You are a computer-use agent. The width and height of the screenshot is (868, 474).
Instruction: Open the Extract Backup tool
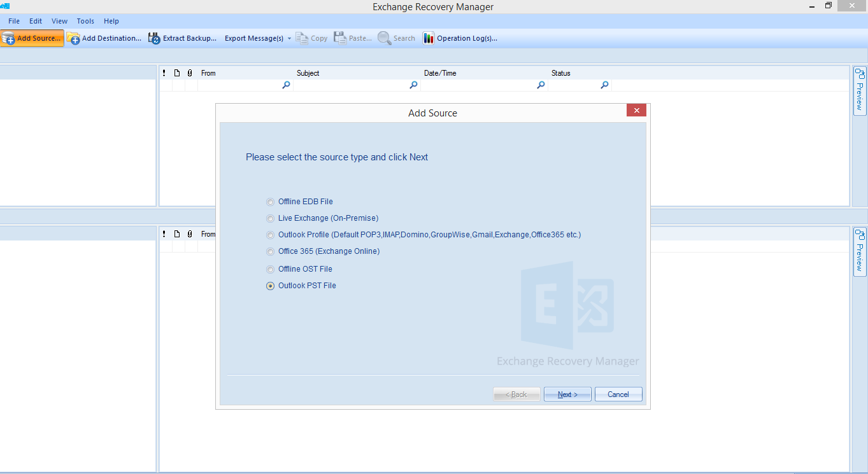coord(183,38)
